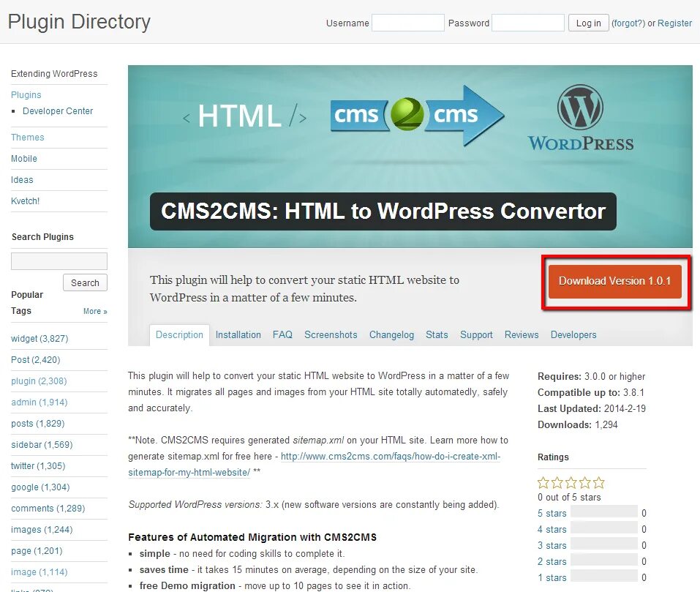Image resolution: width=700 pixels, height=592 pixels.
Task: Click the Search button
Action: point(85,282)
